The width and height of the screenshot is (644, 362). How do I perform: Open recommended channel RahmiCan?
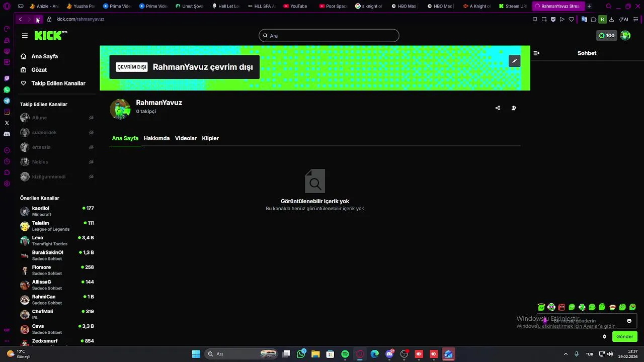coord(57,300)
